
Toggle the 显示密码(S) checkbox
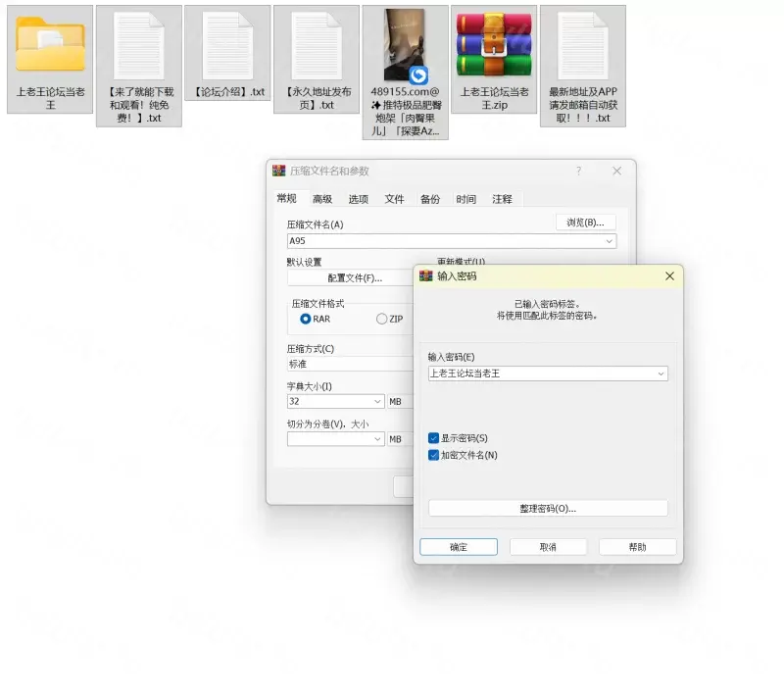tap(433, 438)
